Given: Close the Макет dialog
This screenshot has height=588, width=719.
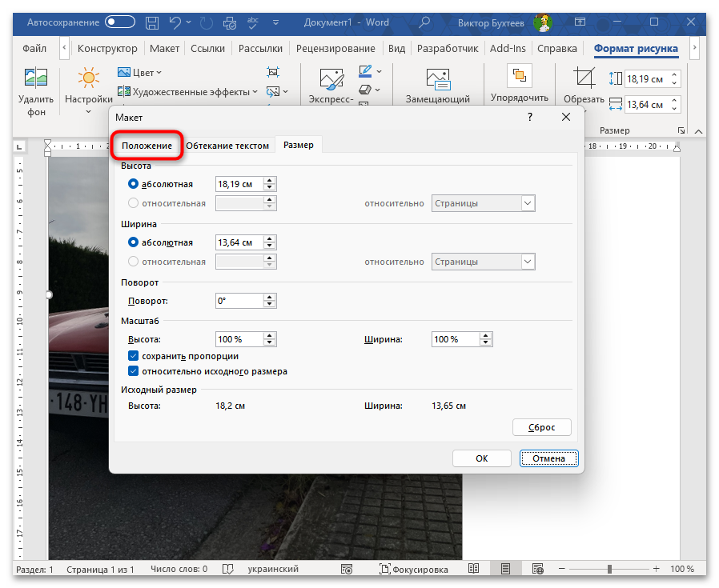Looking at the screenshot, I should pyautogui.click(x=566, y=117).
